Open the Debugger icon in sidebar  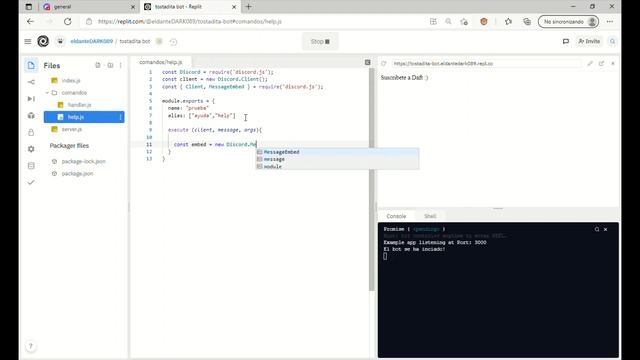click(x=31, y=99)
